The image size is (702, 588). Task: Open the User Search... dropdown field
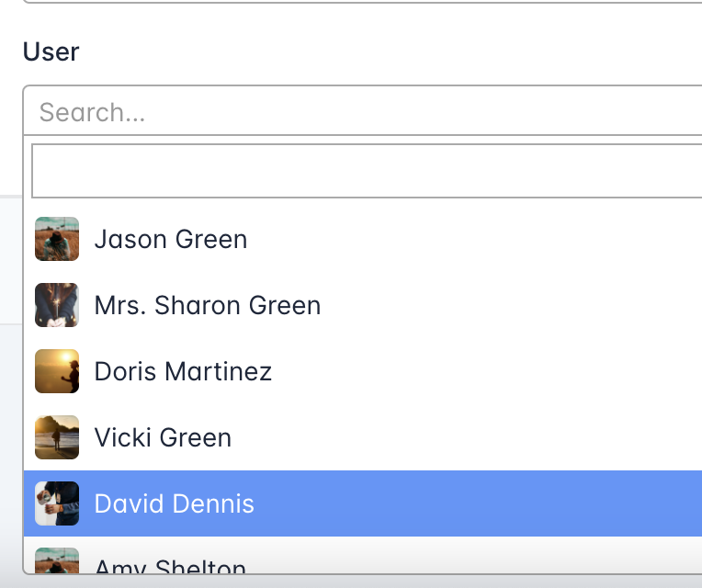(x=363, y=110)
